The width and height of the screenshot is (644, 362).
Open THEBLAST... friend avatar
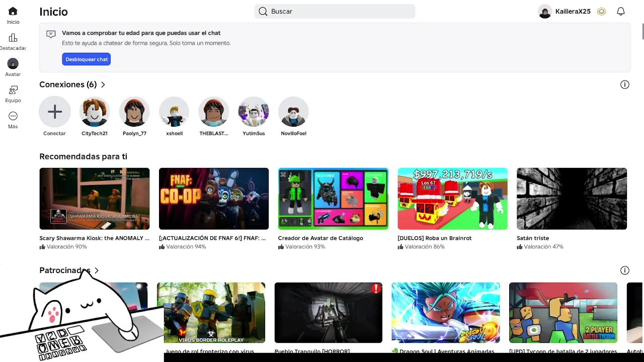click(214, 112)
